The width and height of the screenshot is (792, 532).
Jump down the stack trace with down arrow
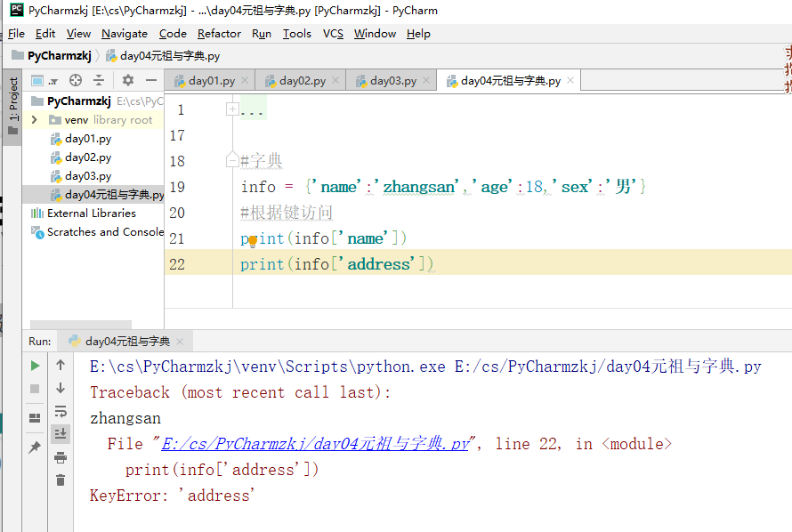click(x=60, y=386)
